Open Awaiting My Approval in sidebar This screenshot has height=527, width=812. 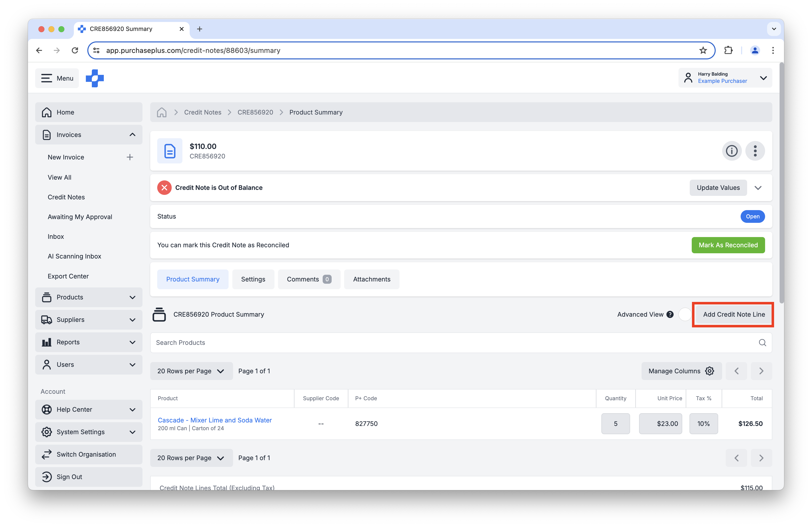(80, 217)
